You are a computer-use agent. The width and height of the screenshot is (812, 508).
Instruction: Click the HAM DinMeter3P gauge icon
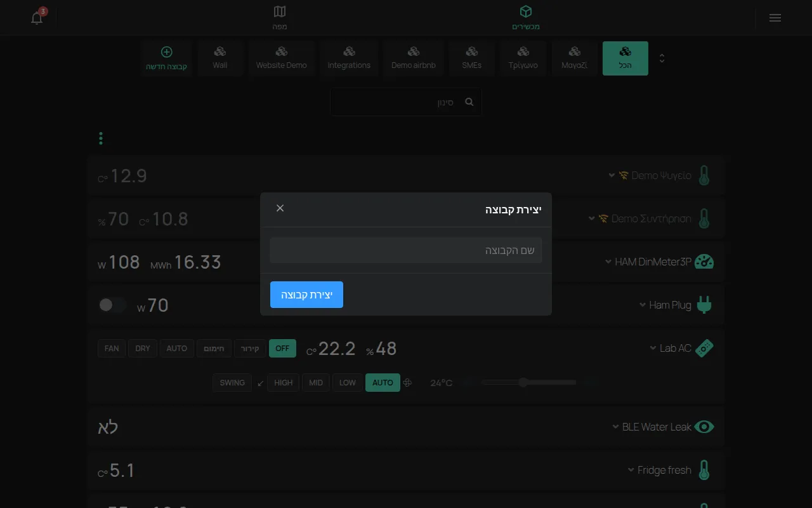pos(704,262)
